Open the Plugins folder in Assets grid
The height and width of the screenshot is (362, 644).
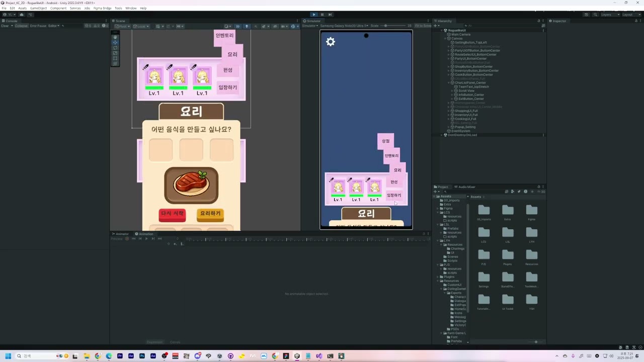[x=508, y=257]
